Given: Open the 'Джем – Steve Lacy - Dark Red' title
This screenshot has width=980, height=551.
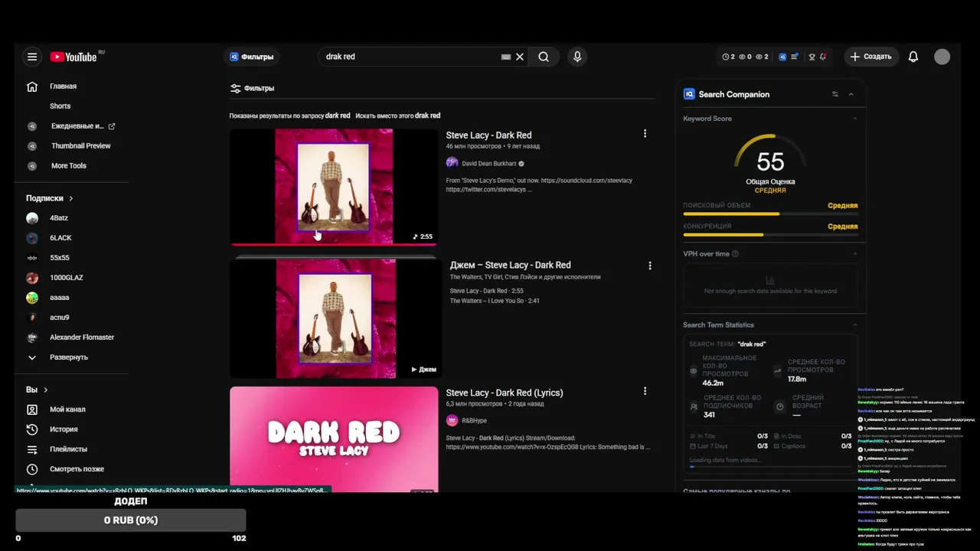Looking at the screenshot, I should point(510,266).
